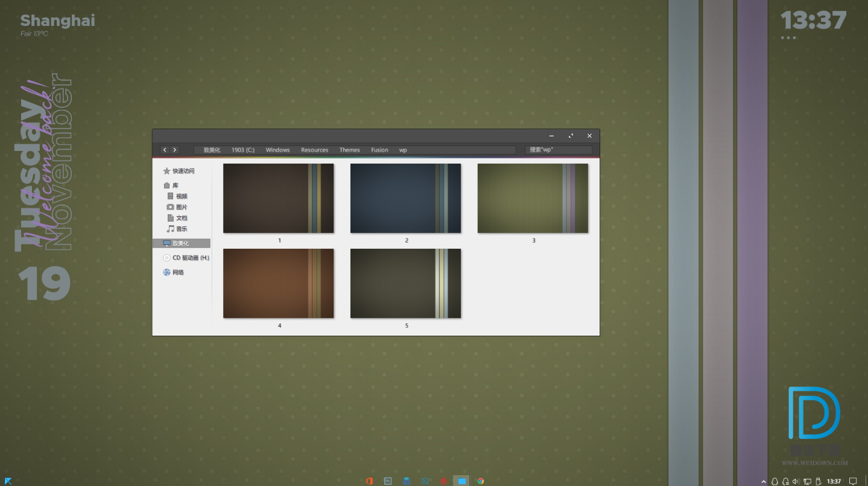
Task: Navigate to Fusion breadcrumb folder
Action: point(379,150)
